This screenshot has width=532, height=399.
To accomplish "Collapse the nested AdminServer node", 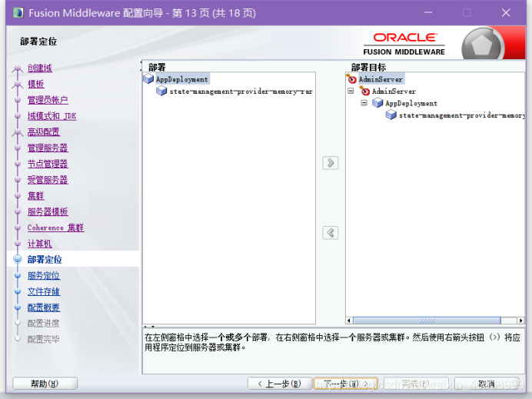I will pyautogui.click(x=351, y=91).
